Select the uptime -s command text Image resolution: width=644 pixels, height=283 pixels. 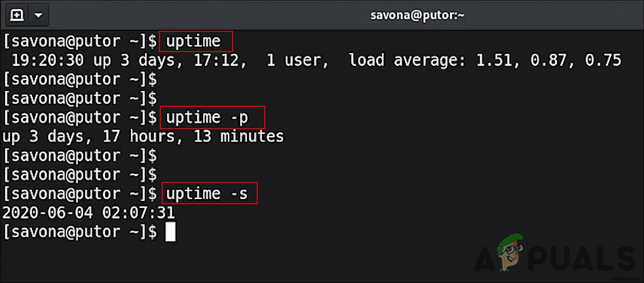pos(207,194)
